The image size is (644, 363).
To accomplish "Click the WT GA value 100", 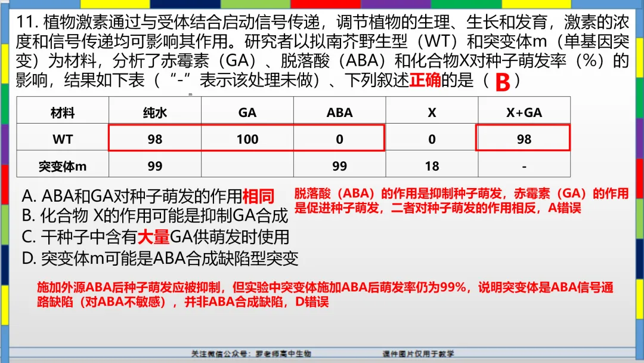I will click(x=247, y=139).
